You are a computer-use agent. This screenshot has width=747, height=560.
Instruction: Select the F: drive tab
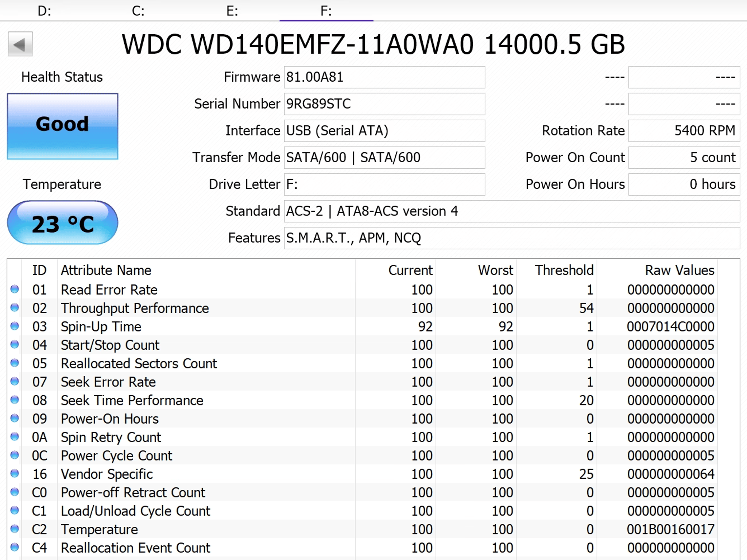pyautogui.click(x=326, y=11)
